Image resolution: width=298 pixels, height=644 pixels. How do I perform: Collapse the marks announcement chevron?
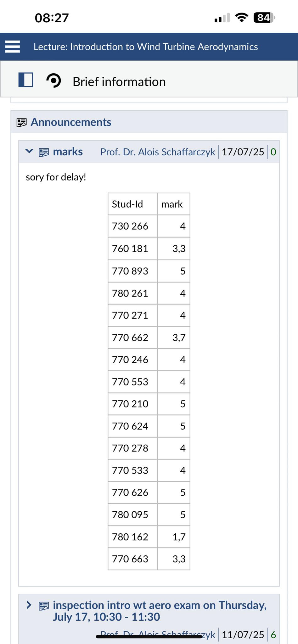(29, 151)
